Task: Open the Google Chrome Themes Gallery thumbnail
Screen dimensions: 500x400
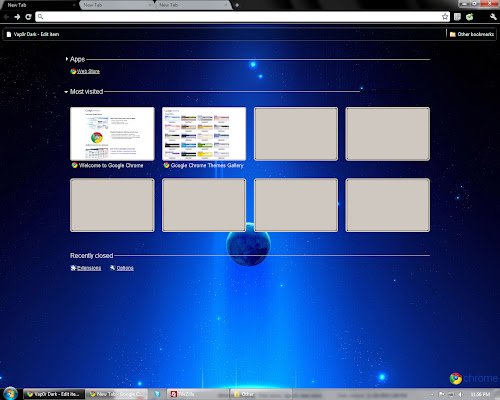Action: click(204, 134)
